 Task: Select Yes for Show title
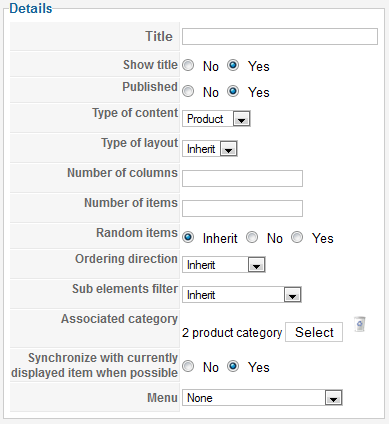(x=233, y=65)
